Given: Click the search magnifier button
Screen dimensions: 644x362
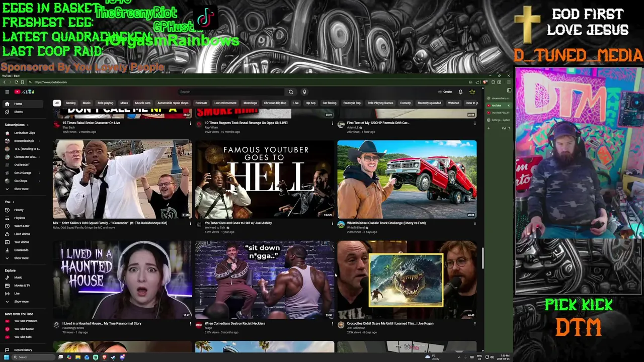Looking at the screenshot, I should tap(291, 92).
